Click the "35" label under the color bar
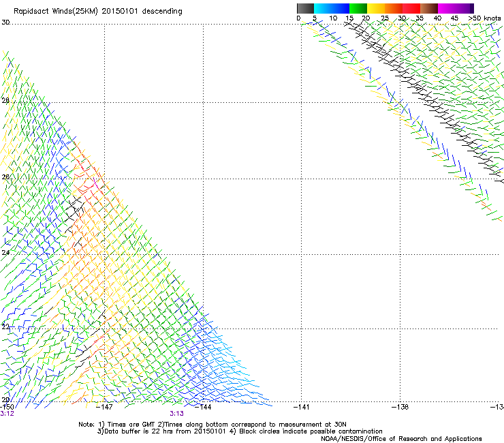This screenshot has width=504, height=443. pyautogui.click(x=420, y=18)
